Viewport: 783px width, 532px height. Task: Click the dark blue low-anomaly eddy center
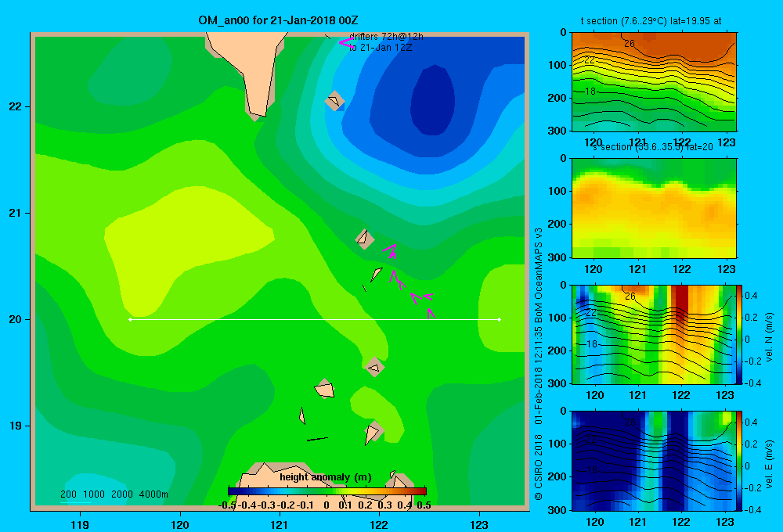pyautogui.click(x=432, y=100)
